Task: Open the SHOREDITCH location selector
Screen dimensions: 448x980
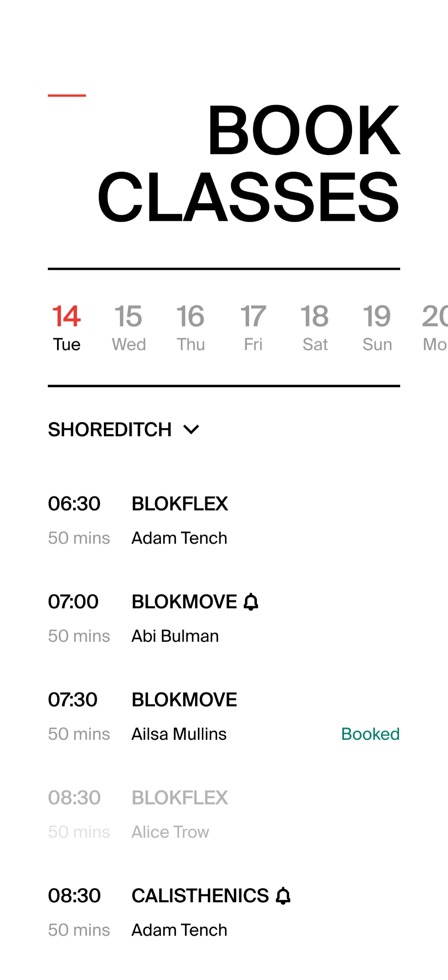Action: (110, 429)
